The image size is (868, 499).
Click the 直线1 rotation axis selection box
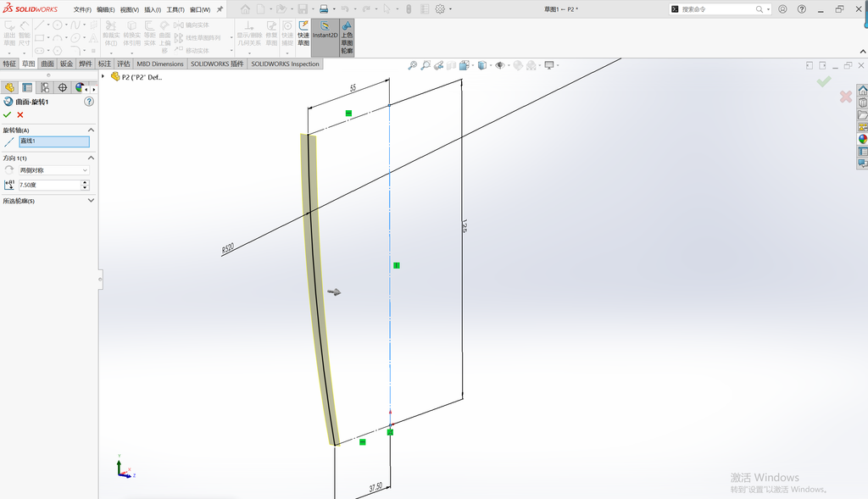[54, 142]
